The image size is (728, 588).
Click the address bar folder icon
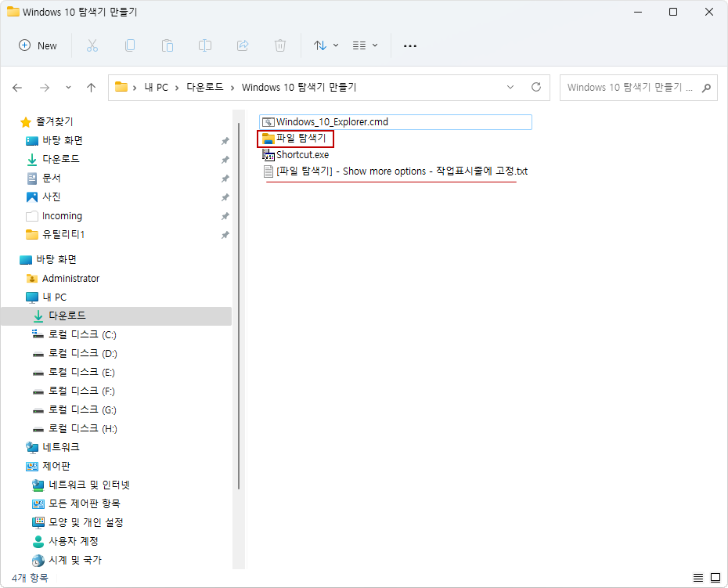pos(121,87)
